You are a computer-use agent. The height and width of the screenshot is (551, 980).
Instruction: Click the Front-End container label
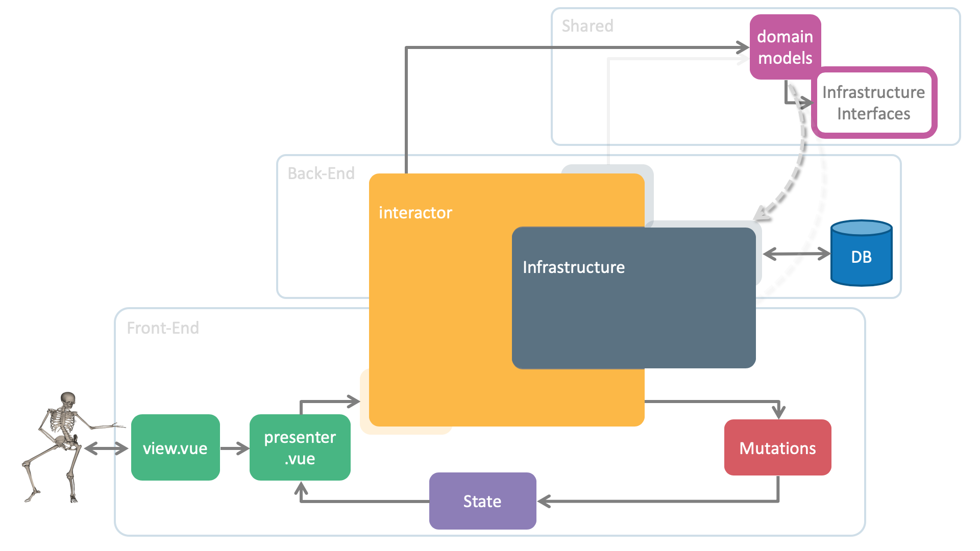tap(163, 328)
